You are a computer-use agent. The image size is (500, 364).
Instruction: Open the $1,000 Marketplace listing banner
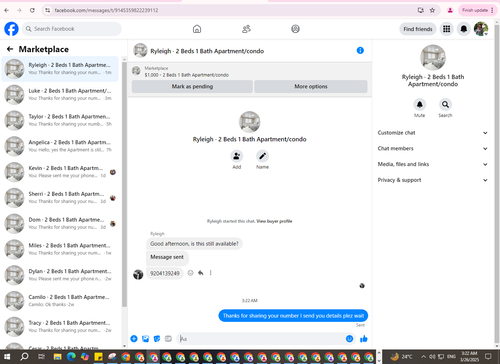(x=250, y=71)
